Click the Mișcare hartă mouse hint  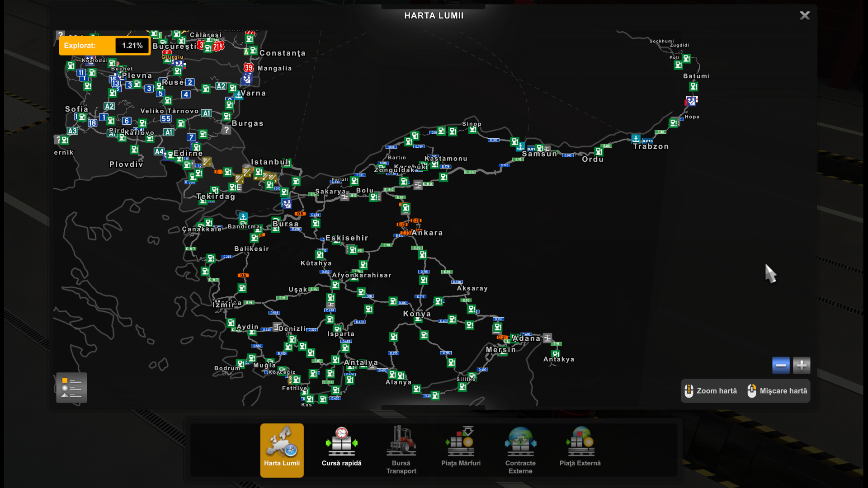pyautogui.click(x=777, y=391)
